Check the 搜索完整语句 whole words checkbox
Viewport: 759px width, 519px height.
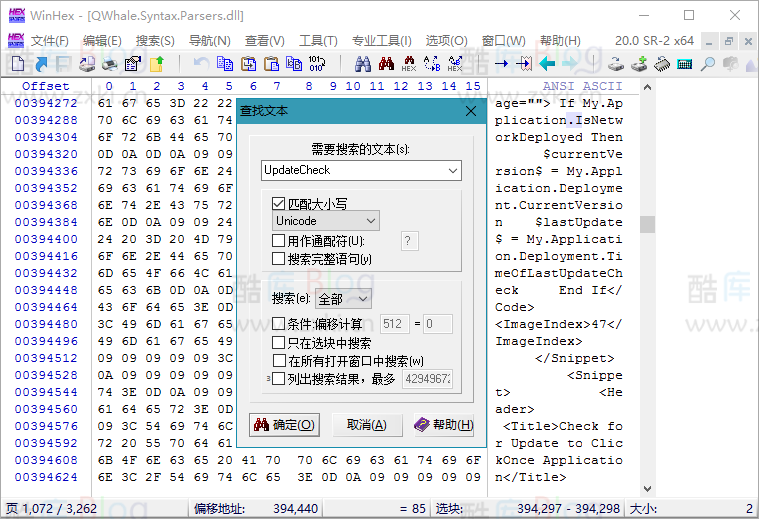coord(278,259)
